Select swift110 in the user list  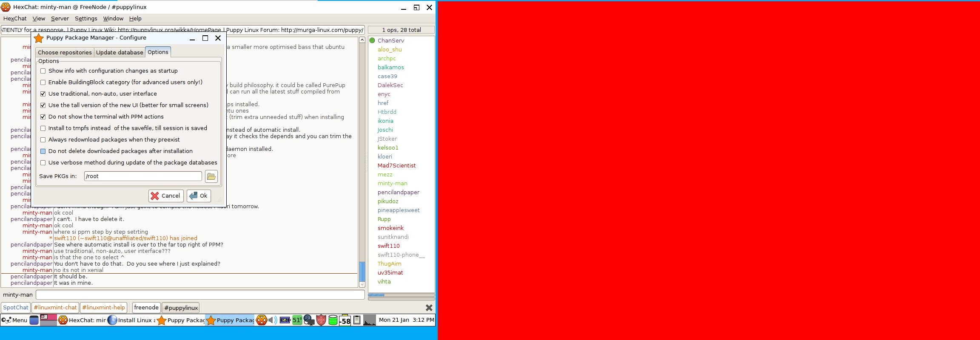click(389, 246)
